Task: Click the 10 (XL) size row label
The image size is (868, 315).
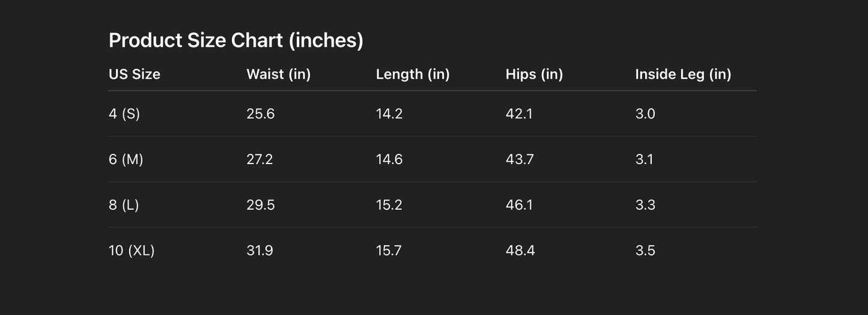Action: (x=132, y=251)
